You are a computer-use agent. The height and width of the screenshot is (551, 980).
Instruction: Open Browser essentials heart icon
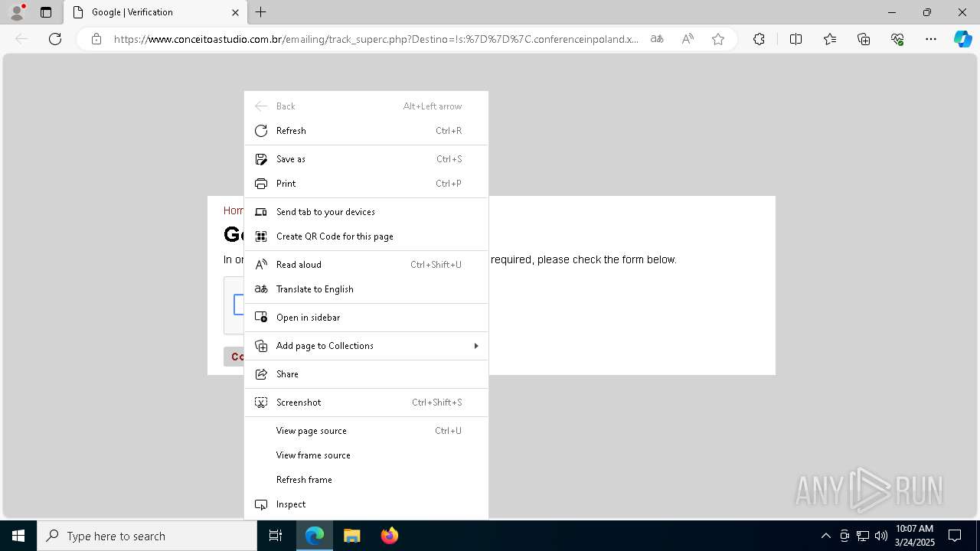pos(897,39)
